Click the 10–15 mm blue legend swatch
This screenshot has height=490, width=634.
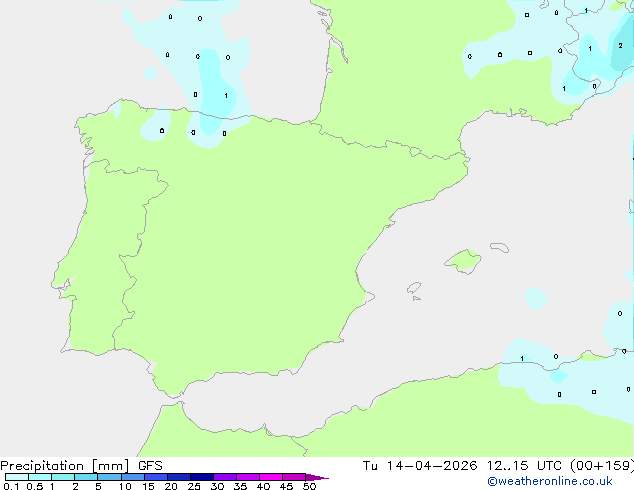point(132,477)
